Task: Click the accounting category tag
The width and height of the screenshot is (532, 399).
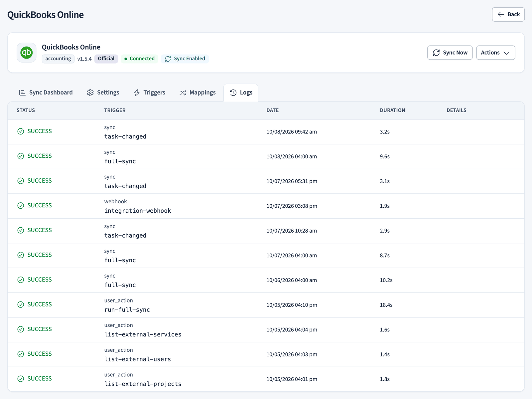Action: coord(58,59)
